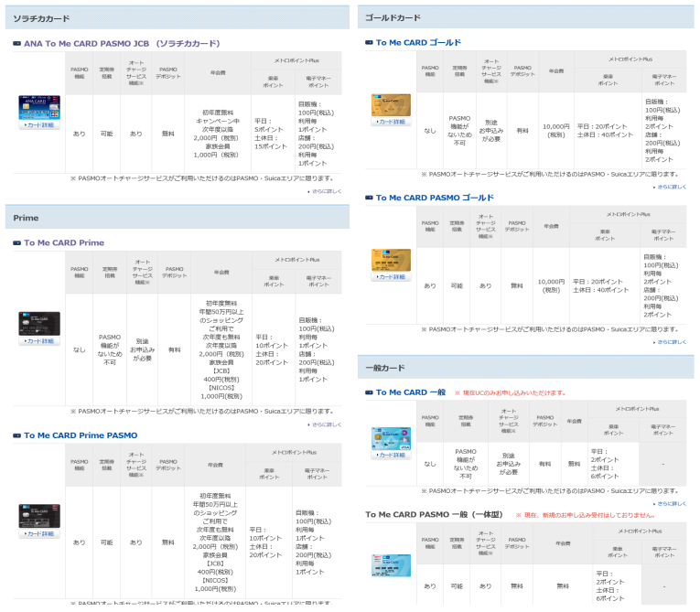Open the To Me CARD Prime PASMO card image
700x612 pixels.
[x=39, y=516]
